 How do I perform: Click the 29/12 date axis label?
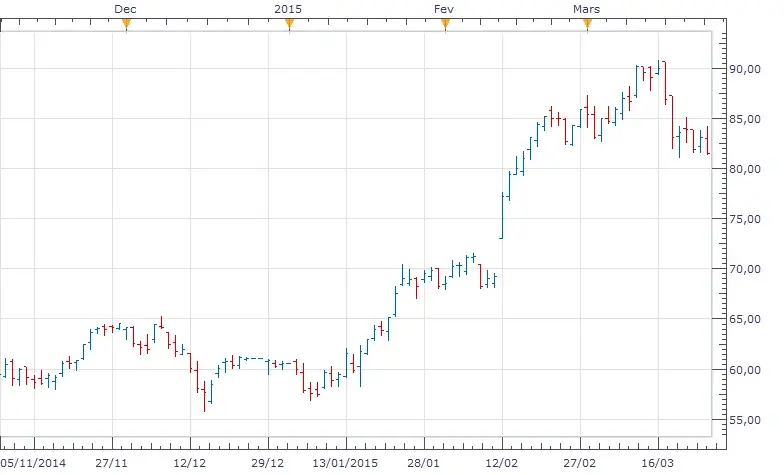[x=268, y=464]
